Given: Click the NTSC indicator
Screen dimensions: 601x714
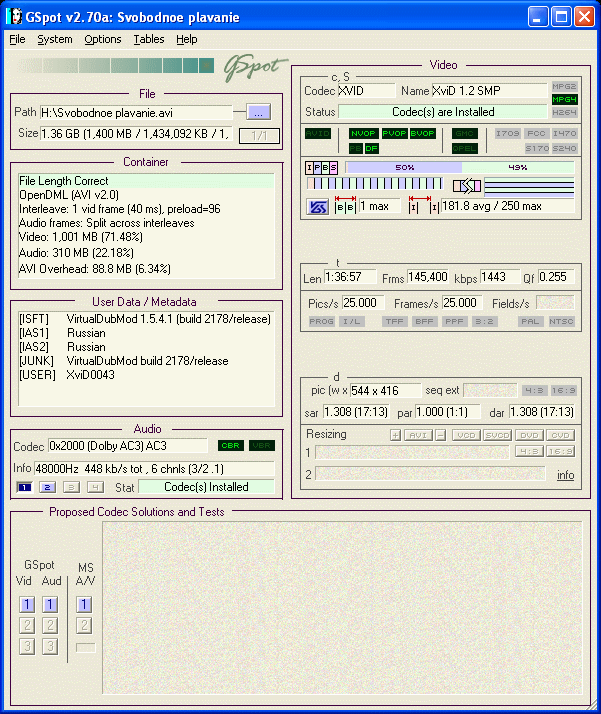Looking at the screenshot, I should coord(561,321).
